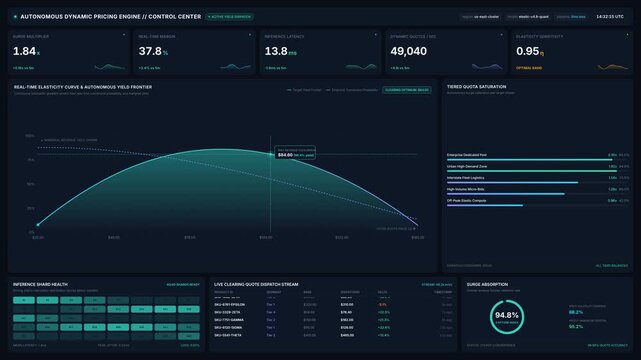Open the orange Elasticity Sensitivity sparkline
Screen dimensions: 641x360
click(x=613, y=66)
